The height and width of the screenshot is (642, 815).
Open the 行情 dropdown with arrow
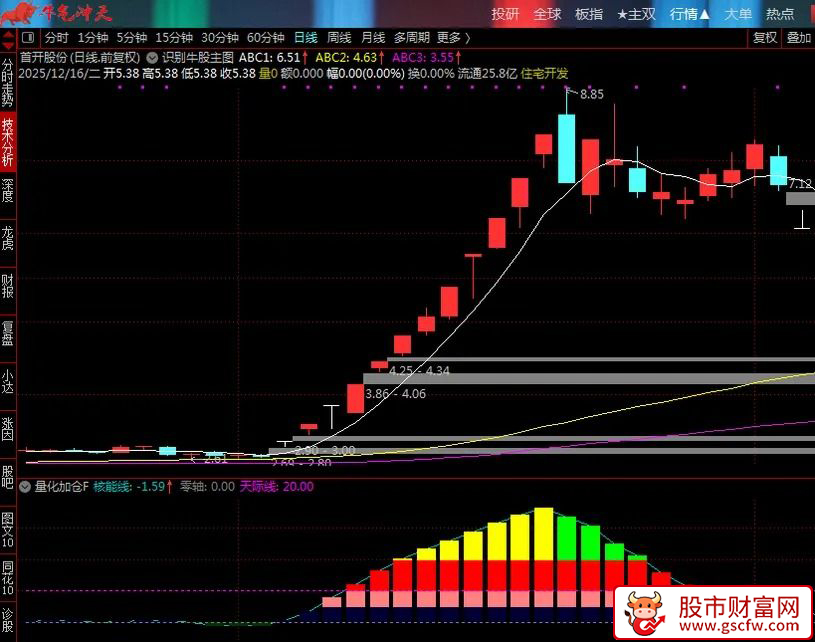click(692, 13)
